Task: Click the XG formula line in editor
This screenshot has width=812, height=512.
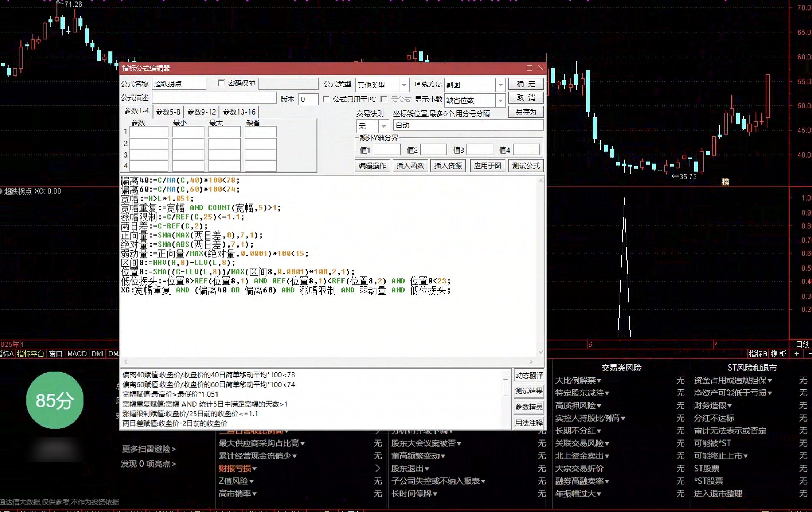Action: tap(286, 291)
